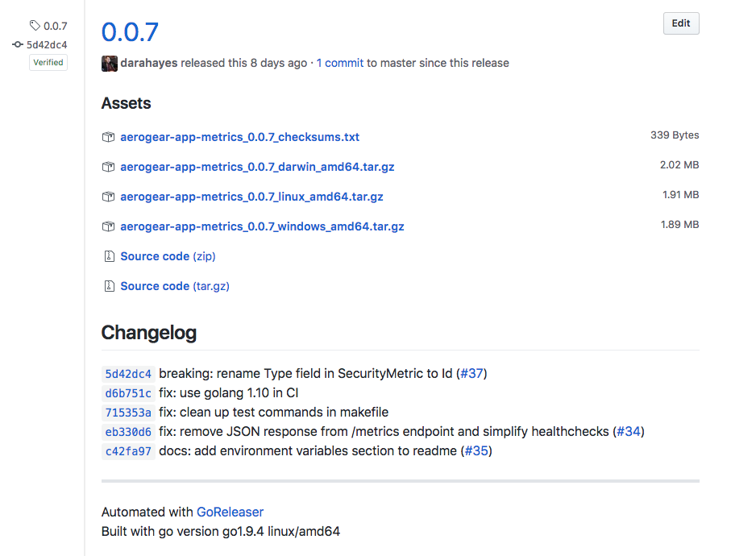Open the GoReleaser link

pos(230,512)
